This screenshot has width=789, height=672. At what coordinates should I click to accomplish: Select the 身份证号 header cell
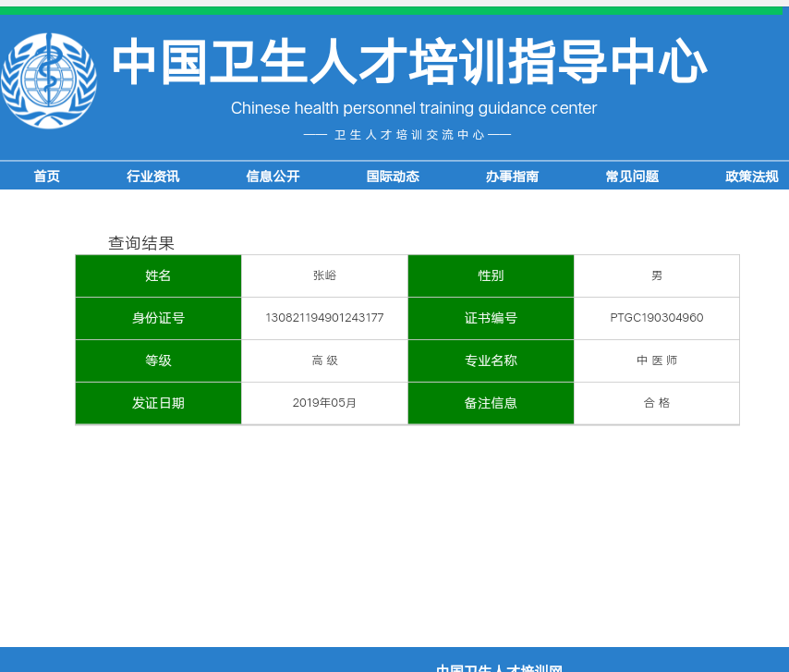(x=159, y=318)
